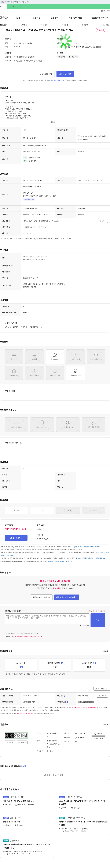Screen dimensions: 110x868
Task: Click the 고용24 logo
Action: 4,18
